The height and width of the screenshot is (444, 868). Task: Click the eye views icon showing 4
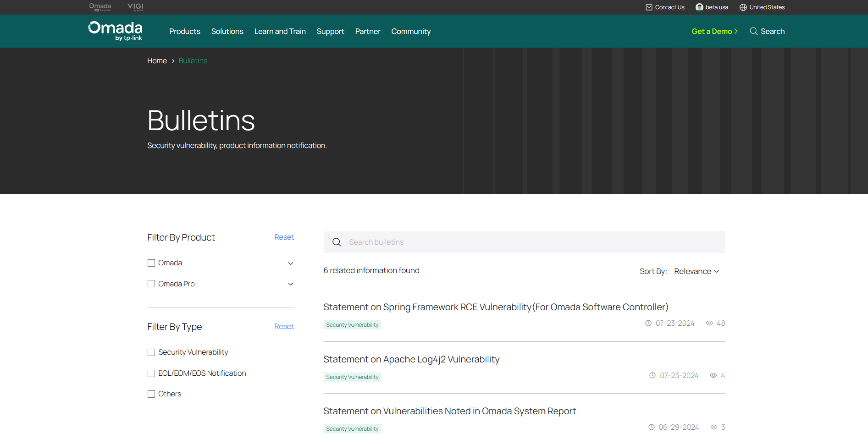[x=713, y=375]
